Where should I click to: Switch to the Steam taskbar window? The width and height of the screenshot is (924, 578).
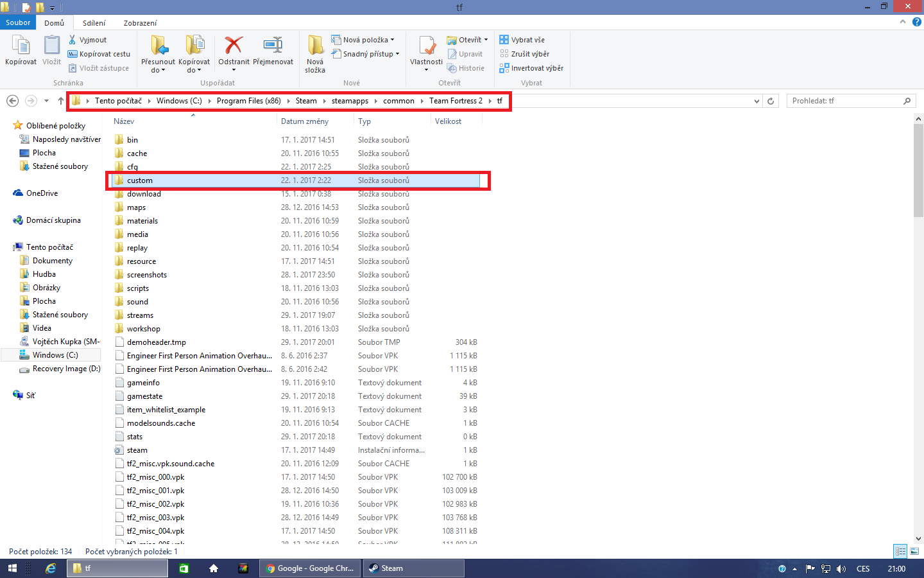413,568
